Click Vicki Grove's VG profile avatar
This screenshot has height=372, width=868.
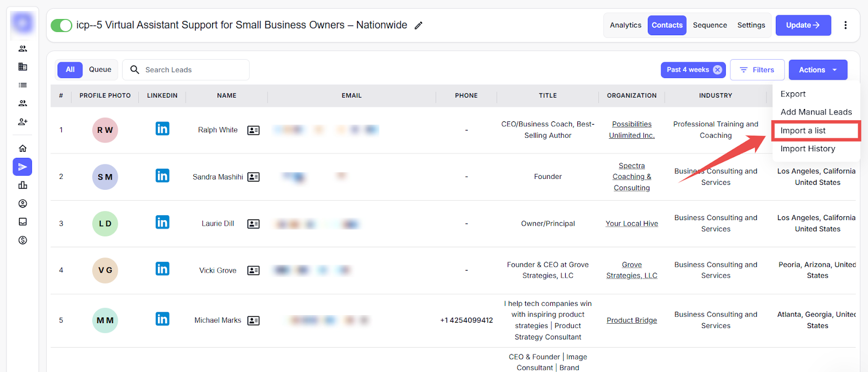point(105,270)
